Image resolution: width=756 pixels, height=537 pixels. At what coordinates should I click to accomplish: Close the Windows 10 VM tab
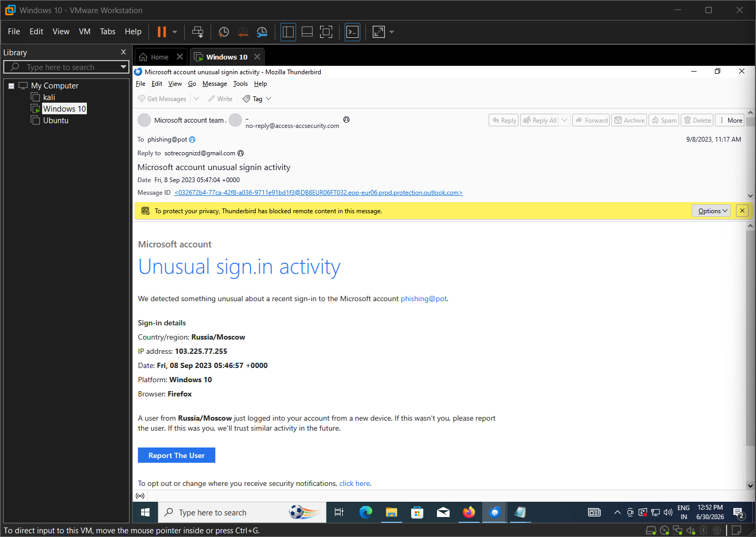tap(257, 57)
